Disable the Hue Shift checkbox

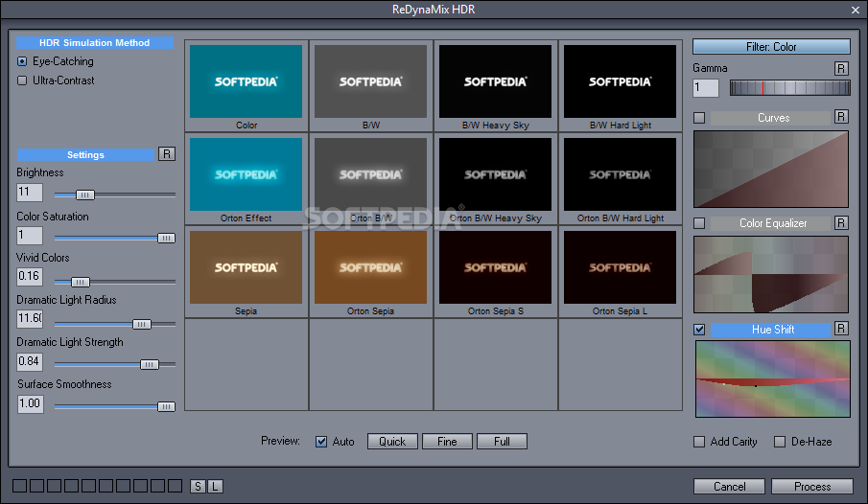699,330
